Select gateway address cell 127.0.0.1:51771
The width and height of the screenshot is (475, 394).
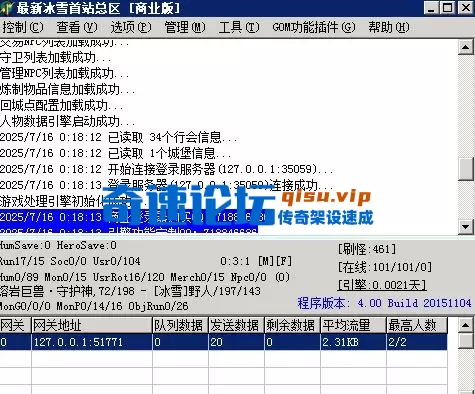coord(92,342)
